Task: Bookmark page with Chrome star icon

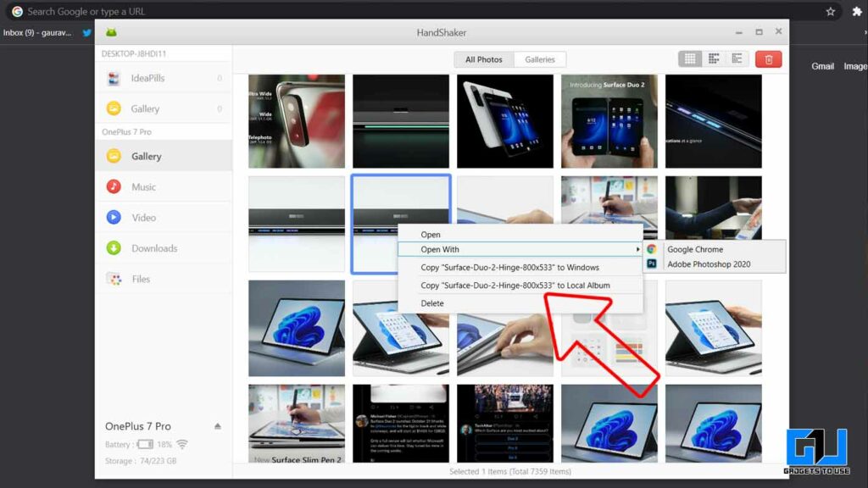Action: [831, 12]
